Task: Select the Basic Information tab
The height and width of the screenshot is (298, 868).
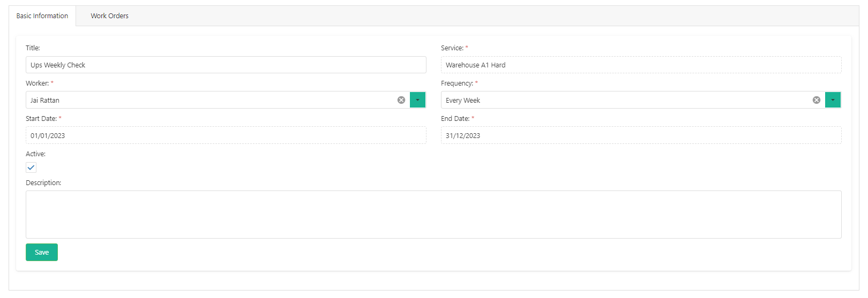Action: (x=42, y=16)
